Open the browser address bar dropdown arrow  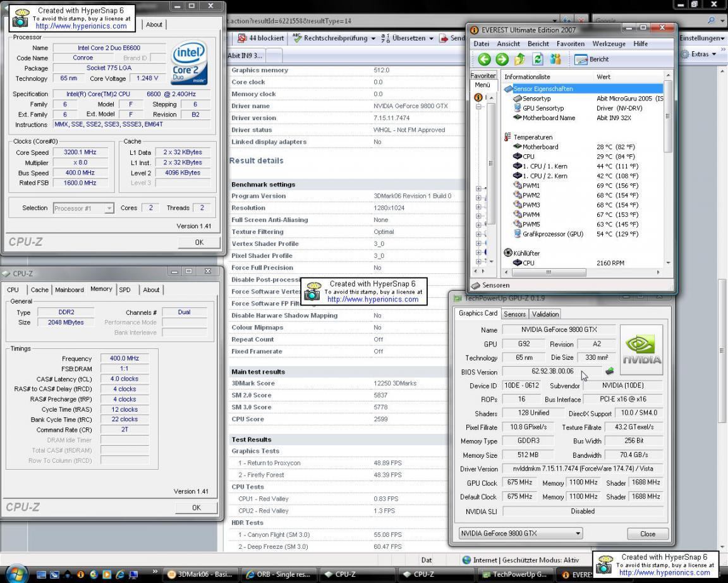555,20
